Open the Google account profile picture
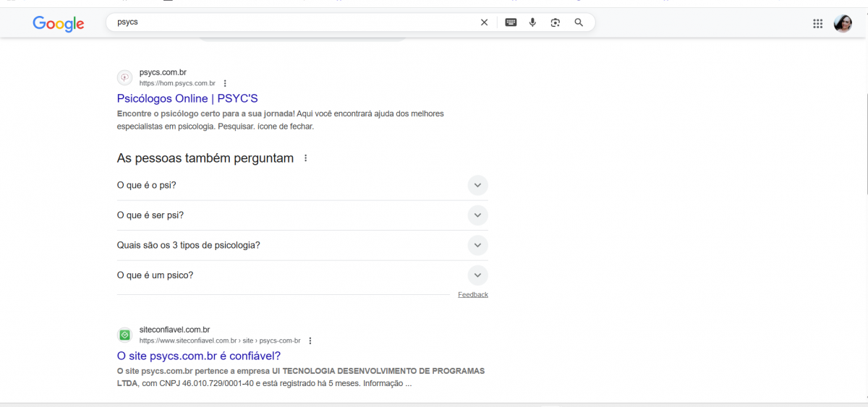The image size is (868, 407). click(843, 23)
